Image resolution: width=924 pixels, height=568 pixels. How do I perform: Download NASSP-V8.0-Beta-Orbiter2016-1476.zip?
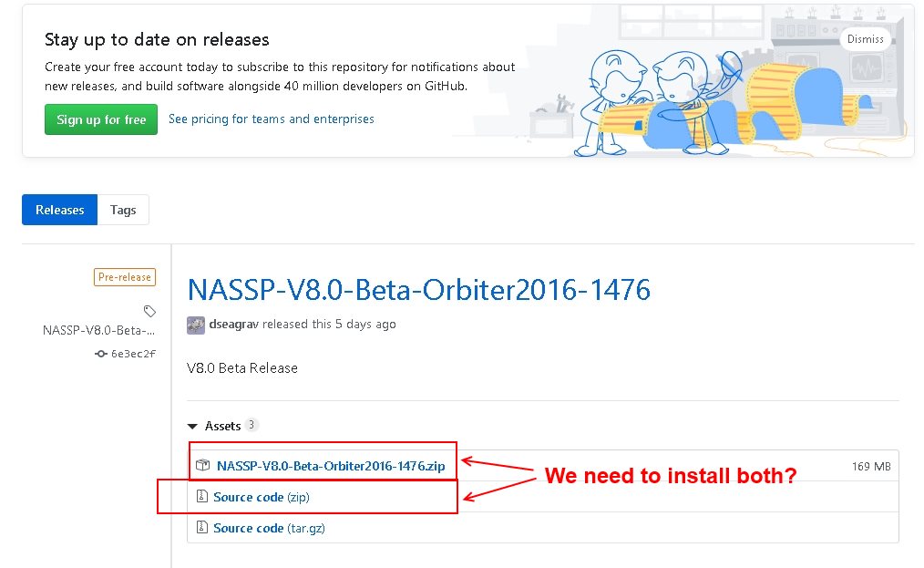pyautogui.click(x=331, y=466)
